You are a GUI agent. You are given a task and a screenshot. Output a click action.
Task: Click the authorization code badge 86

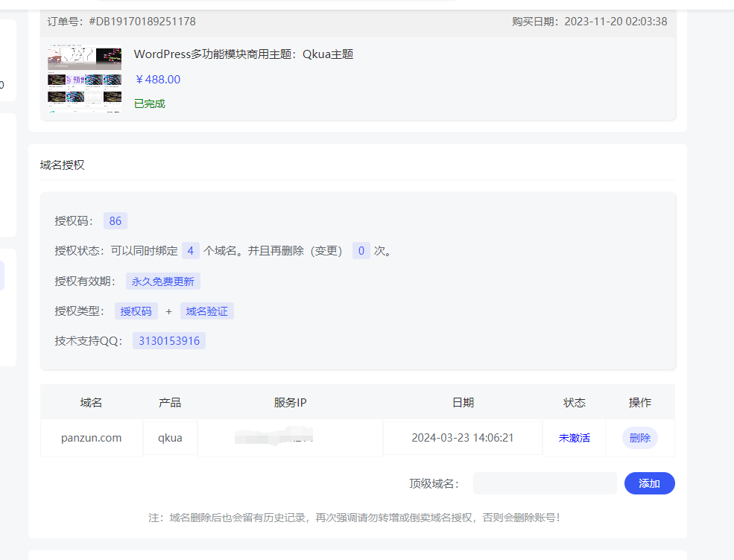click(115, 221)
